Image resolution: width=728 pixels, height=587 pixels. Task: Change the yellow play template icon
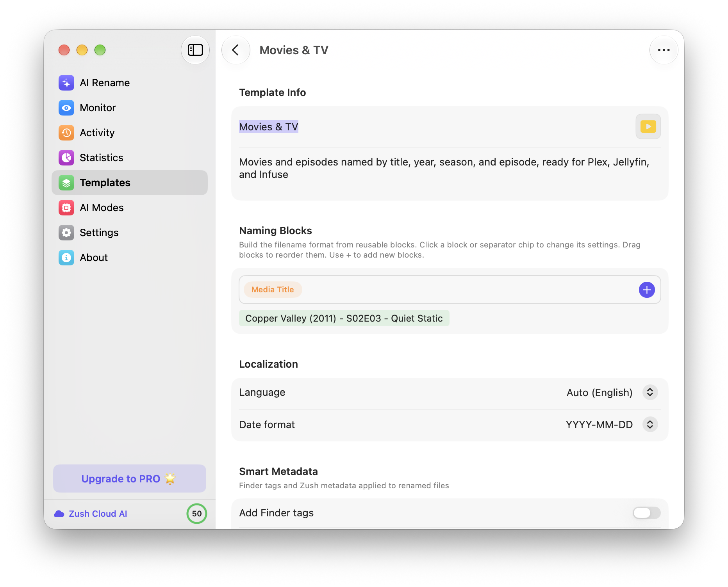pyautogui.click(x=648, y=126)
